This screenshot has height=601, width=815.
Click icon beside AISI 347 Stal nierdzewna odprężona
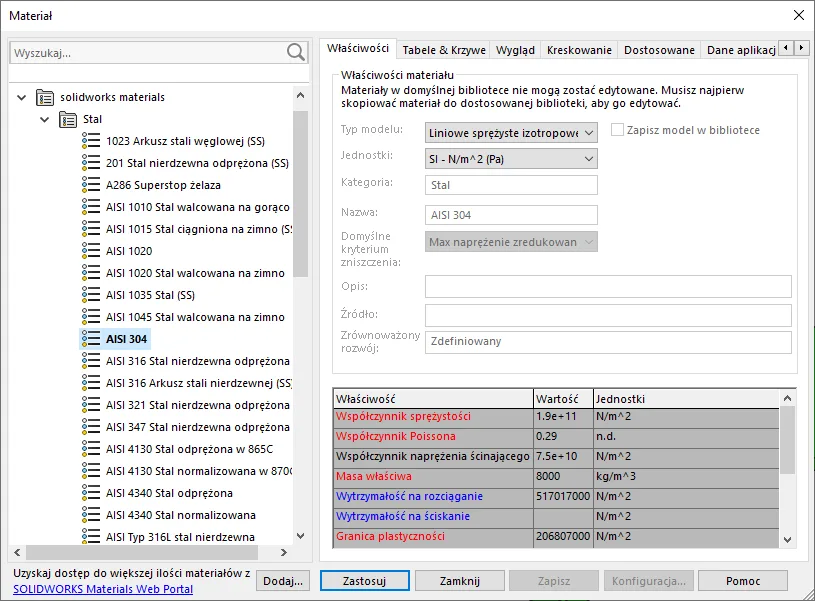90,427
